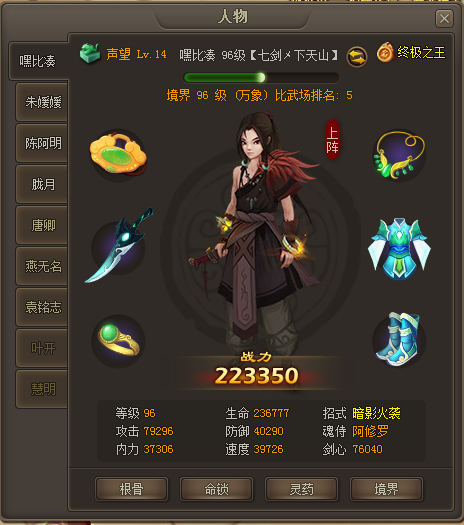
Task: Select the 袁铭志 character tab
Action: point(42,307)
